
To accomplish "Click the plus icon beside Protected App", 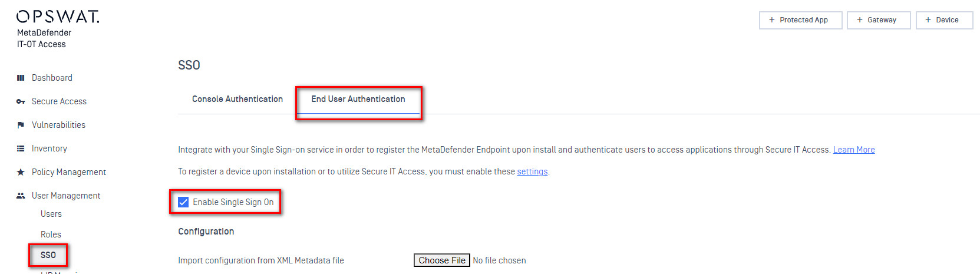I will [x=772, y=20].
